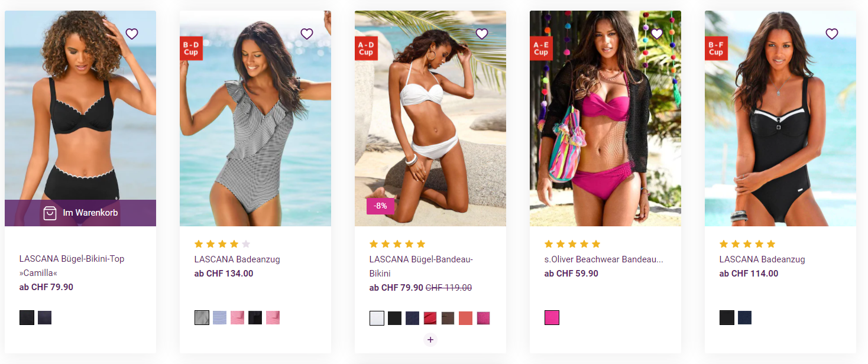The image size is (868, 364).
Task: Open the LASCANA Bügel-Bikini-Top Camilla title
Action: [72, 266]
